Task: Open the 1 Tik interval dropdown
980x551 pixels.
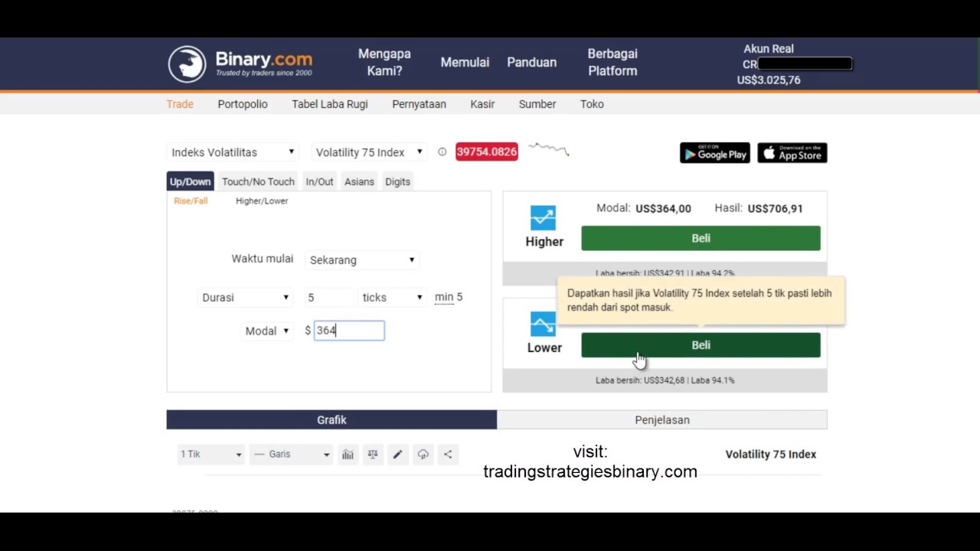Action: (x=211, y=455)
